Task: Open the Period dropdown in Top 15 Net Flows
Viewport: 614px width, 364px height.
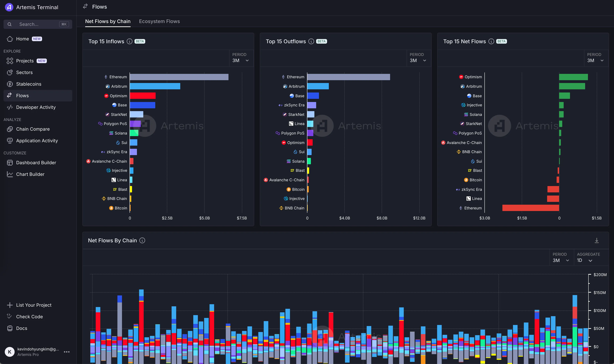Action: [596, 58]
